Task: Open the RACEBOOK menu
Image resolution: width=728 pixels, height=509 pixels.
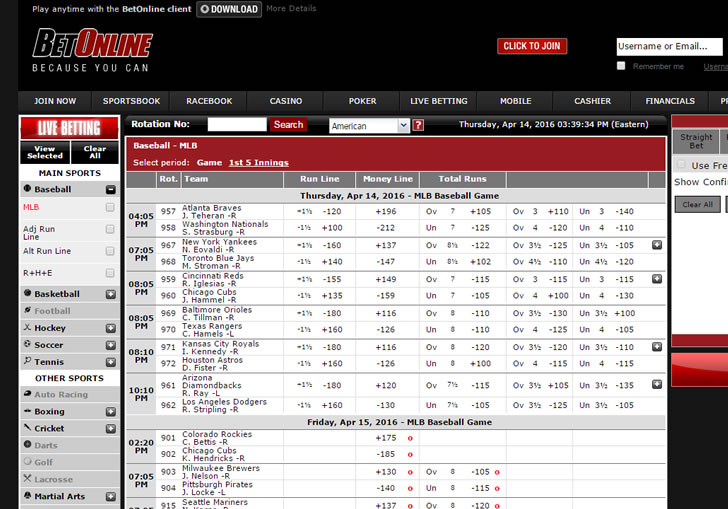Action: (209, 101)
